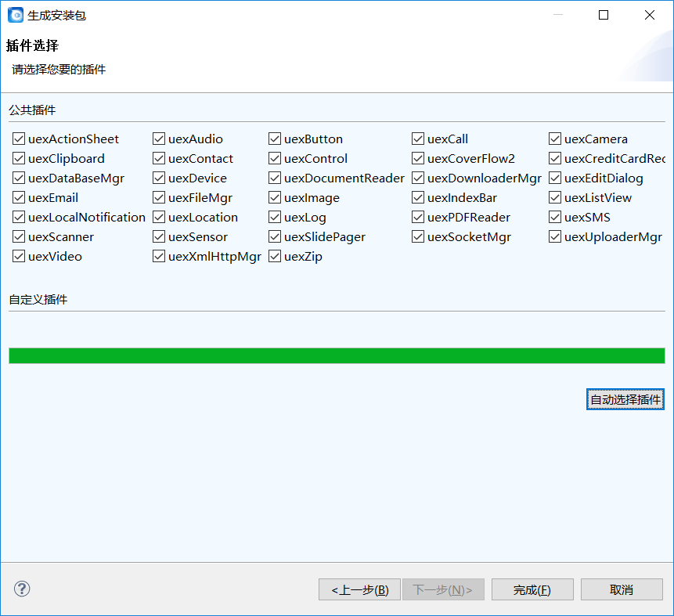The width and height of the screenshot is (674, 616).
Task: Cancel the wizard with 取消 button
Action: (x=622, y=589)
